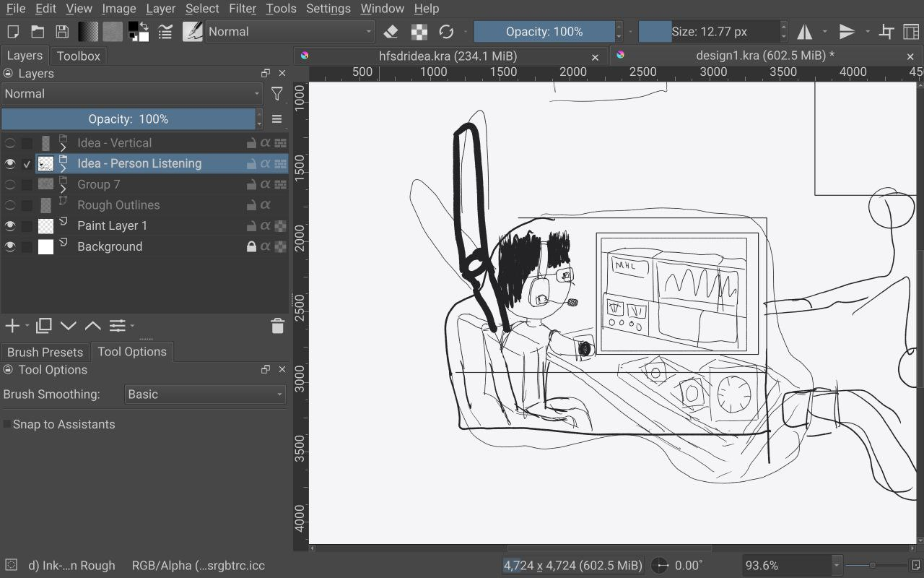This screenshot has width=924, height=578.
Task: Open the brush settings editor icon
Action: (x=165, y=32)
